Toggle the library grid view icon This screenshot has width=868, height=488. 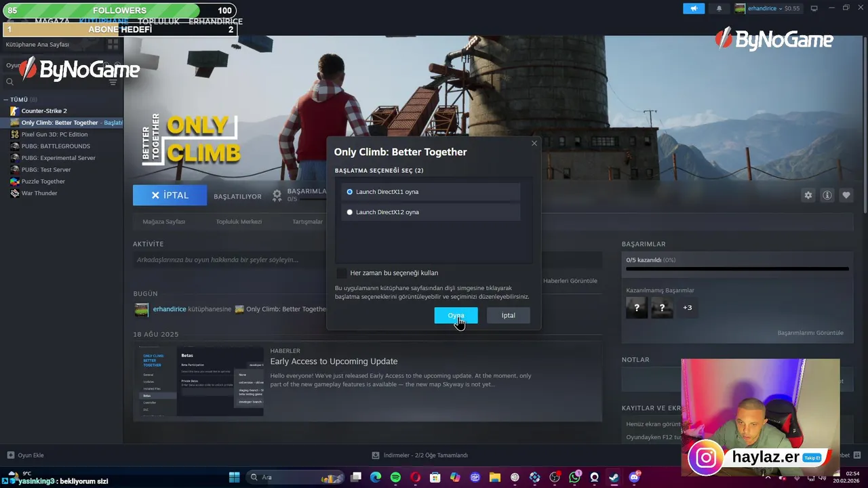coord(113,44)
